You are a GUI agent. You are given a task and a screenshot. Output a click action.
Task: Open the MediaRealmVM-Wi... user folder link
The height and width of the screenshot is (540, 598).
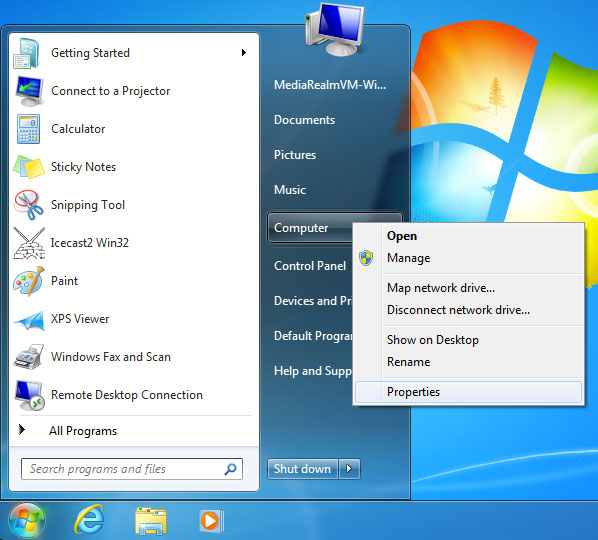[330, 85]
